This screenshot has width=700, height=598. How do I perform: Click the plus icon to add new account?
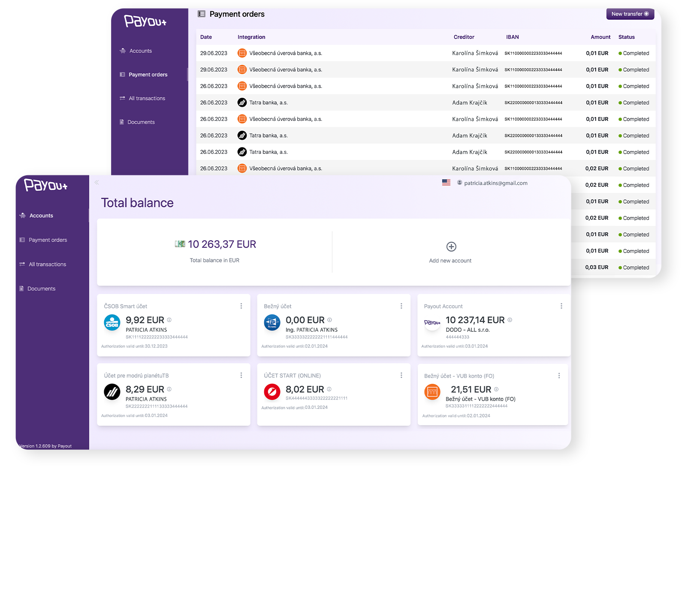pyautogui.click(x=451, y=246)
